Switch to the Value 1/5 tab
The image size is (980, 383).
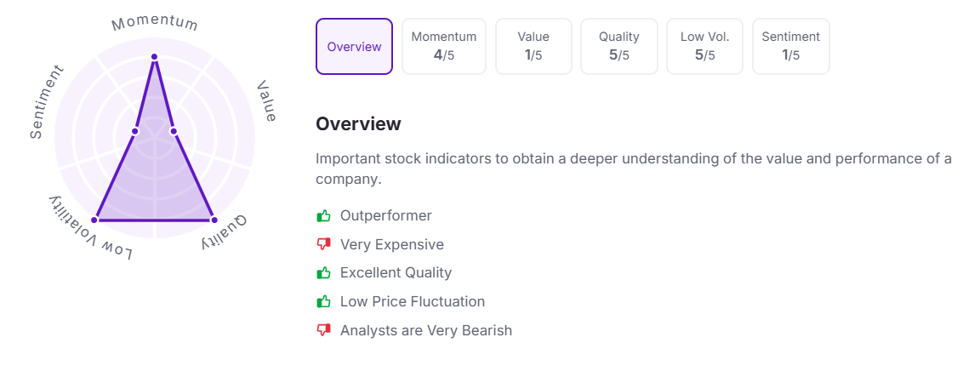[533, 46]
